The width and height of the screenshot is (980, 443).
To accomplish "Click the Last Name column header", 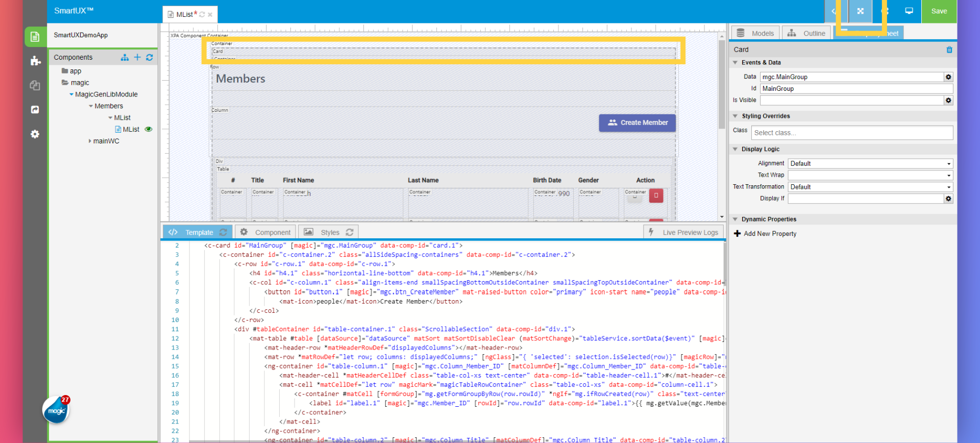I will point(423,181).
